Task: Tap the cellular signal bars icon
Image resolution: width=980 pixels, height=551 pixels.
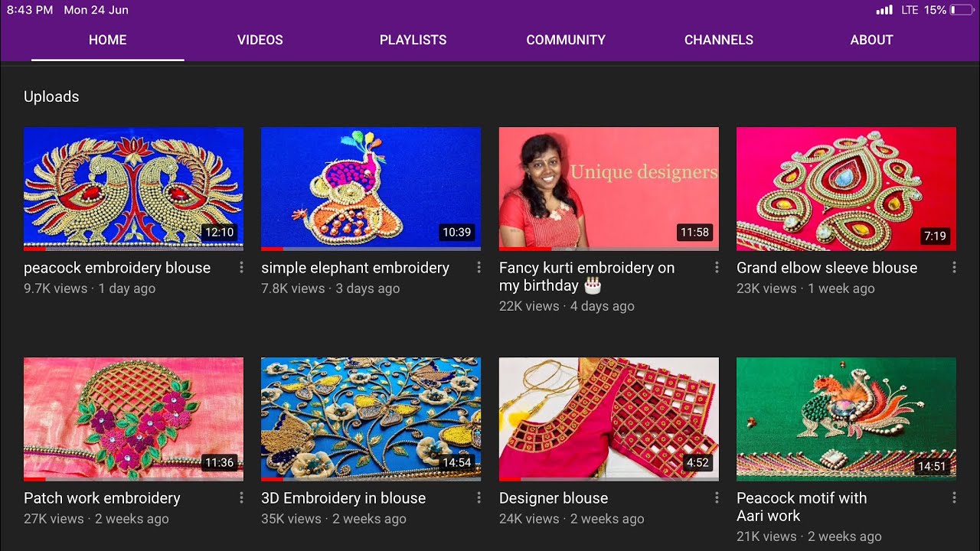Action: 884,10
